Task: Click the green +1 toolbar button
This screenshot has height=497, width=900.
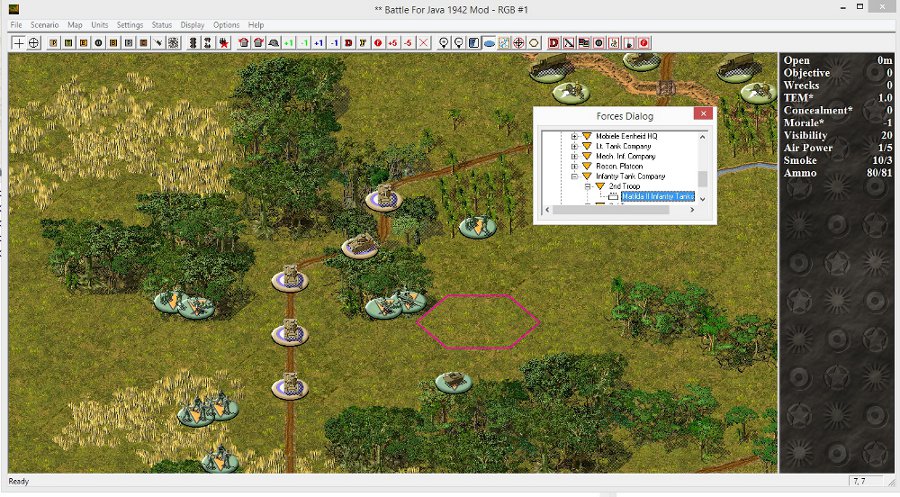Action: point(289,43)
